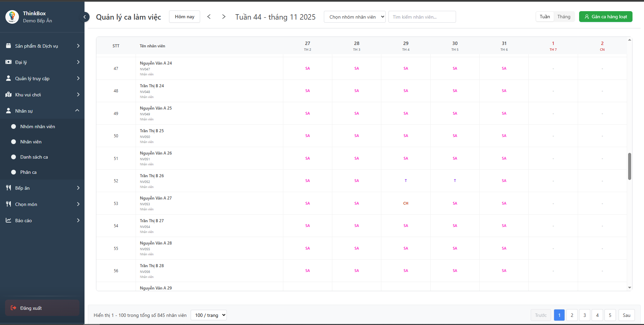
Task: Collapse the sidebar with the arrow button
Action: (85, 17)
